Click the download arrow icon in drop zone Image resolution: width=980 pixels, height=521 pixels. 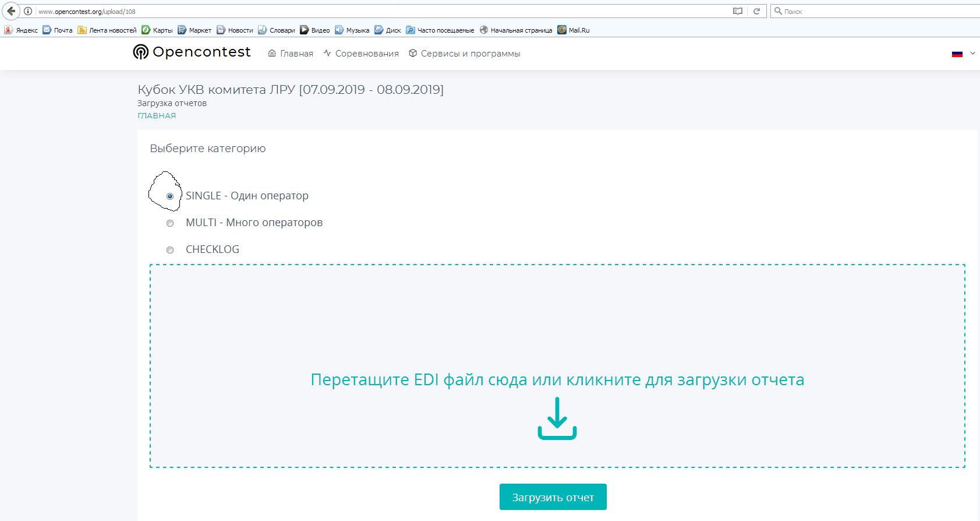pyautogui.click(x=557, y=418)
